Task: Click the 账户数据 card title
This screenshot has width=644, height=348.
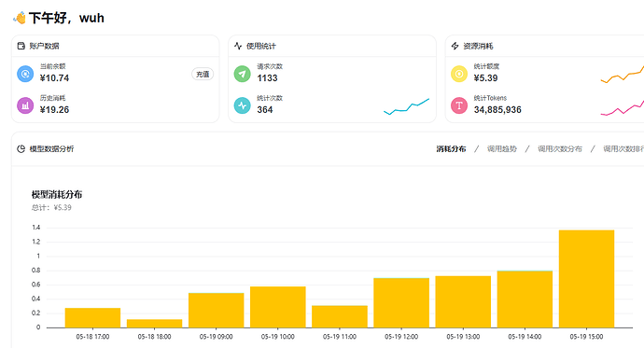Action: pos(44,46)
